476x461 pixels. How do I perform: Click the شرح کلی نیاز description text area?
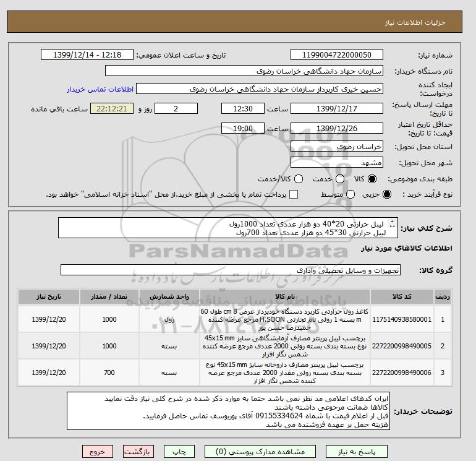[x=228, y=228]
